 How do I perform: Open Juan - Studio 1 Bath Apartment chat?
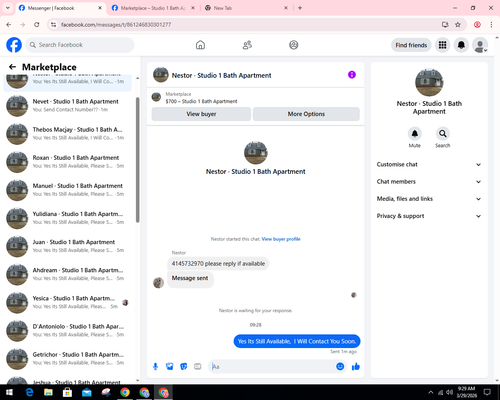68,246
